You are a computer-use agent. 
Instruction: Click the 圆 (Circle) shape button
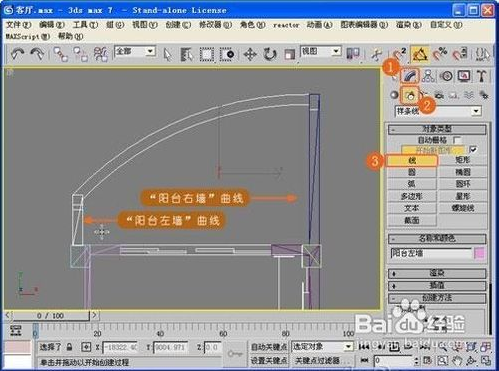[x=412, y=172]
